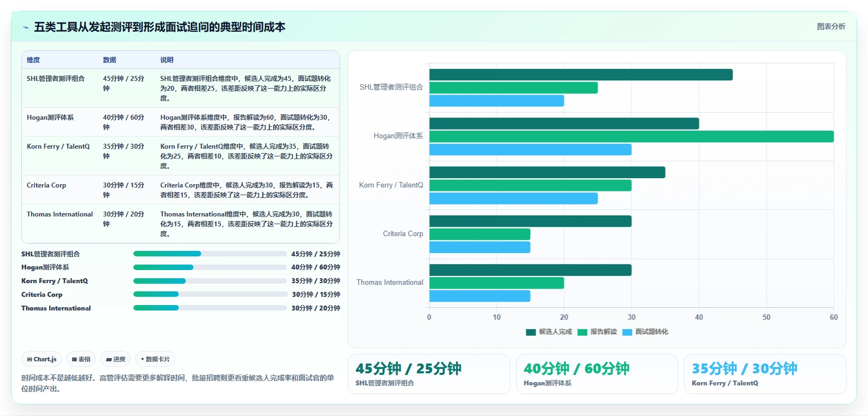Click the 35分钟 / 30分钟 data card
The width and height of the screenshot is (868, 416).
765,374
